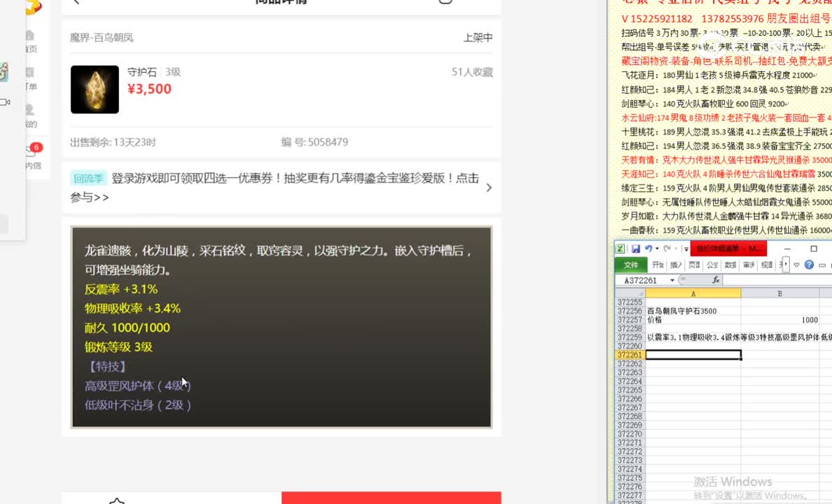Click the Name Box showing A372261
The height and width of the screenshot is (504, 832).
pyautogui.click(x=641, y=280)
